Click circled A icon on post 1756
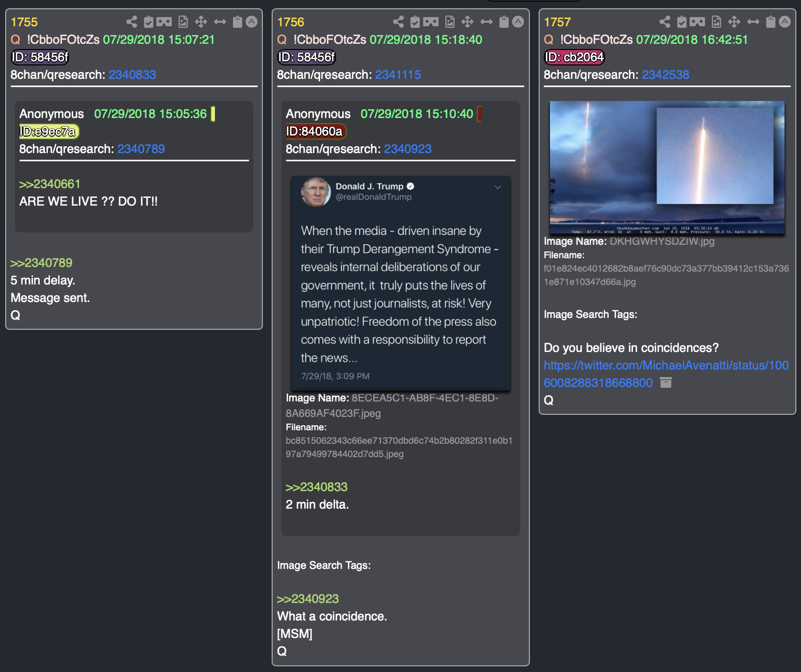Screen dimensions: 801x672 pyautogui.click(x=518, y=22)
